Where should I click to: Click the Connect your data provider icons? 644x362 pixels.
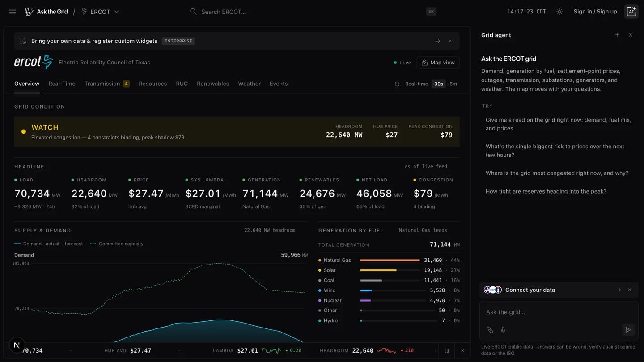click(x=493, y=290)
